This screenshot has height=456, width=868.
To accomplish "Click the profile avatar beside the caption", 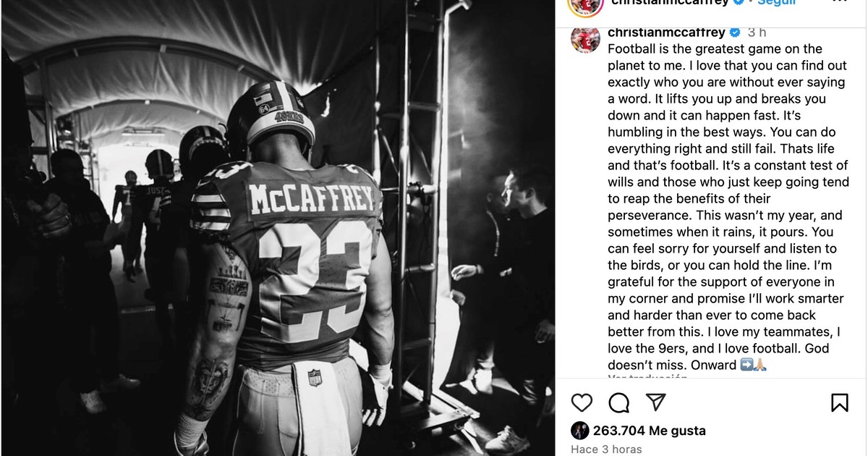I will pos(585,38).
